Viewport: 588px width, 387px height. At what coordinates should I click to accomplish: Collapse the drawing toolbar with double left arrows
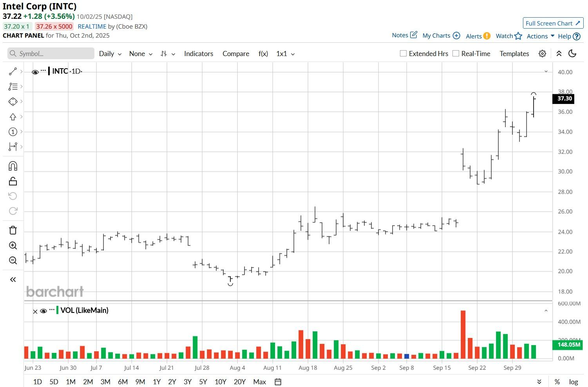pos(13,280)
